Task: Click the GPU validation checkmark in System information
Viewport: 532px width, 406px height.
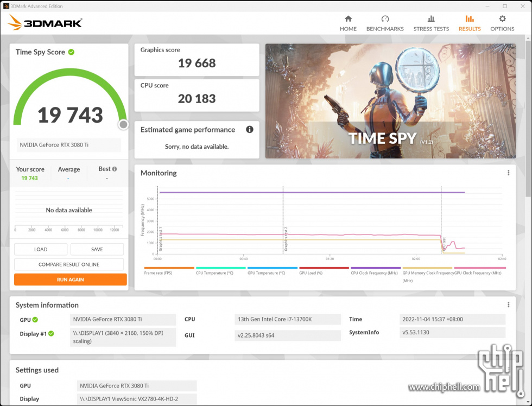Action: click(x=35, y=320)
